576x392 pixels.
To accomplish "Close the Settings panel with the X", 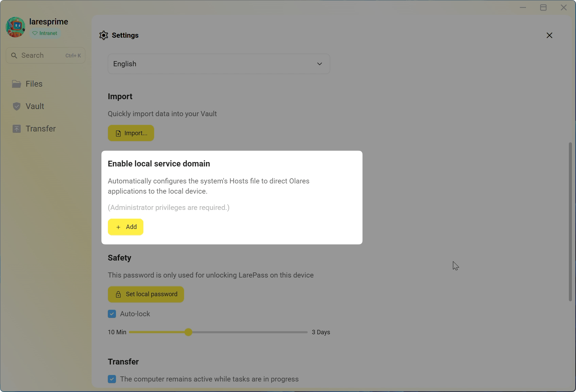I will coord(549,35).
